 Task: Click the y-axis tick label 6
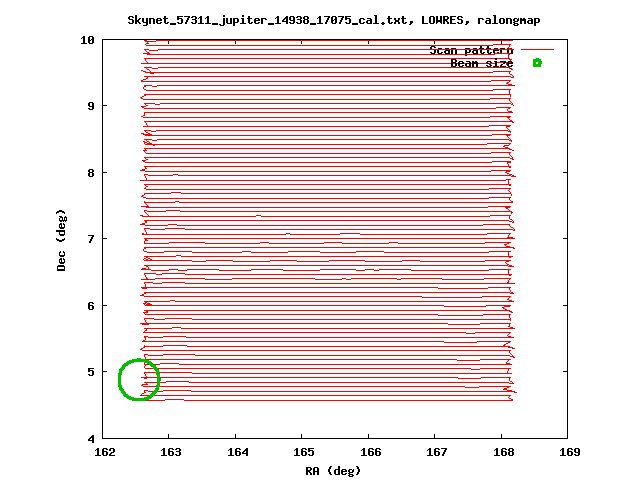[x=91, y=306]
